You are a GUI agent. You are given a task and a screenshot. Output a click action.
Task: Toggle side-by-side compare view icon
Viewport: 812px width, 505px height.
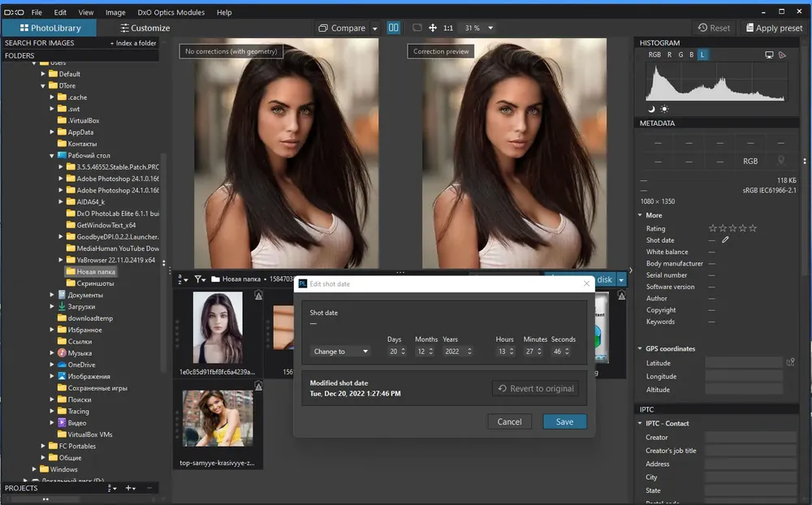click(x=394, y=28)
